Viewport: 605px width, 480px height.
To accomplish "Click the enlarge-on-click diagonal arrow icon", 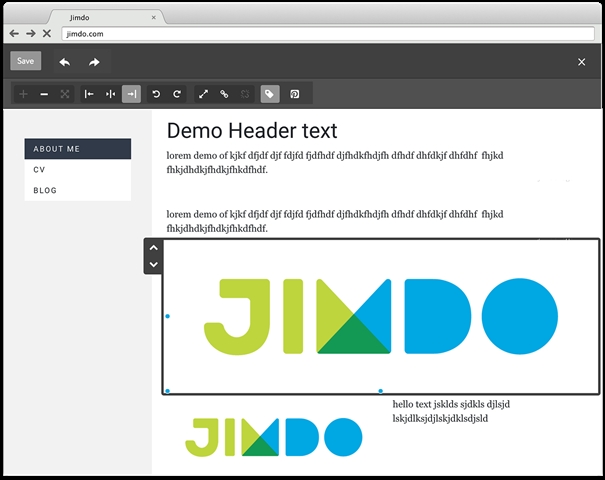I will pos(203,94).
